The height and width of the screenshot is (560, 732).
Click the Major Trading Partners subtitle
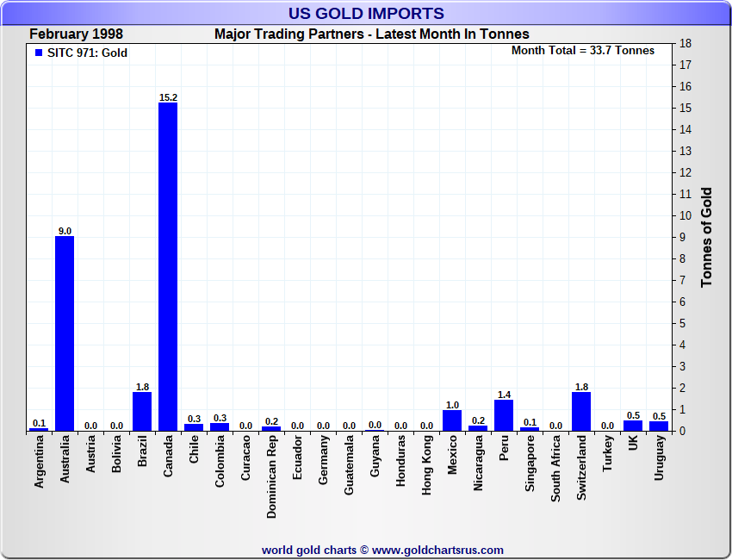coord(371,34)
